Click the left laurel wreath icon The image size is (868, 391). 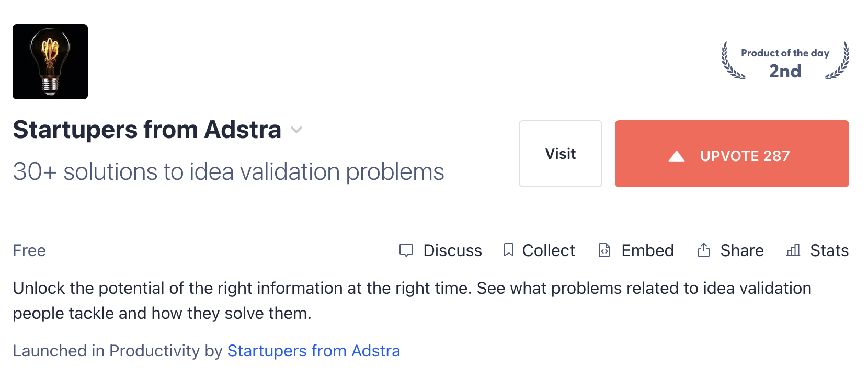click(x=732, y=61)
